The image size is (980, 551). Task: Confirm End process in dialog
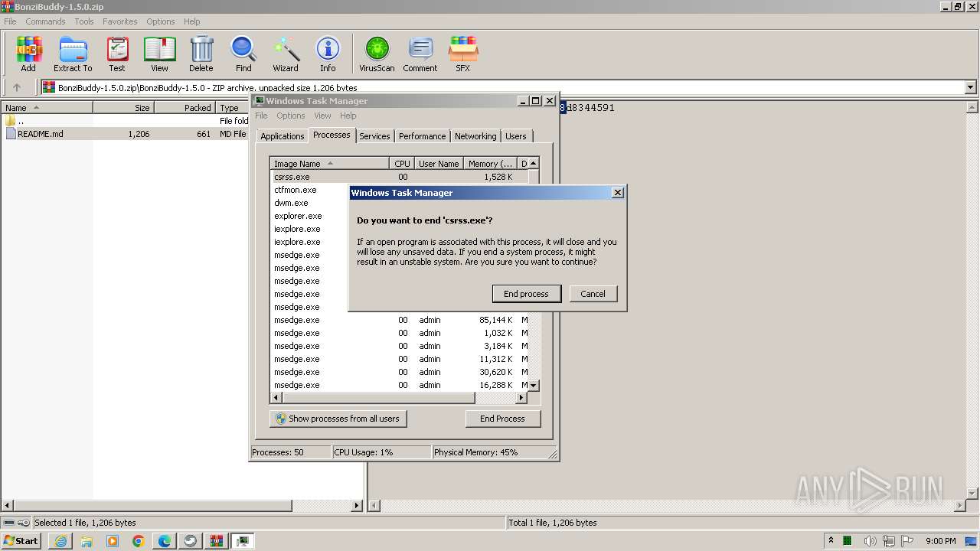[526, 294]
